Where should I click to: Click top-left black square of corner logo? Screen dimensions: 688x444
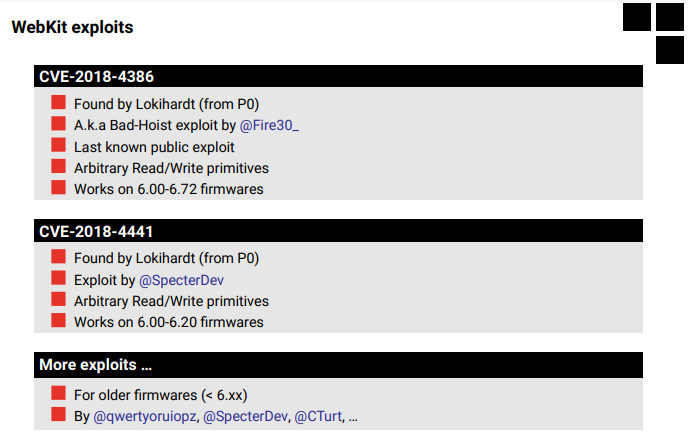(637, 17)
